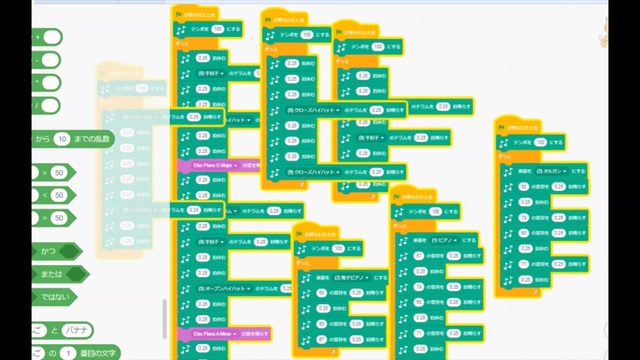Open the (1) ピアノ instrument dropdown
Viewport: 640px width, 360px height.
[444, 240]
